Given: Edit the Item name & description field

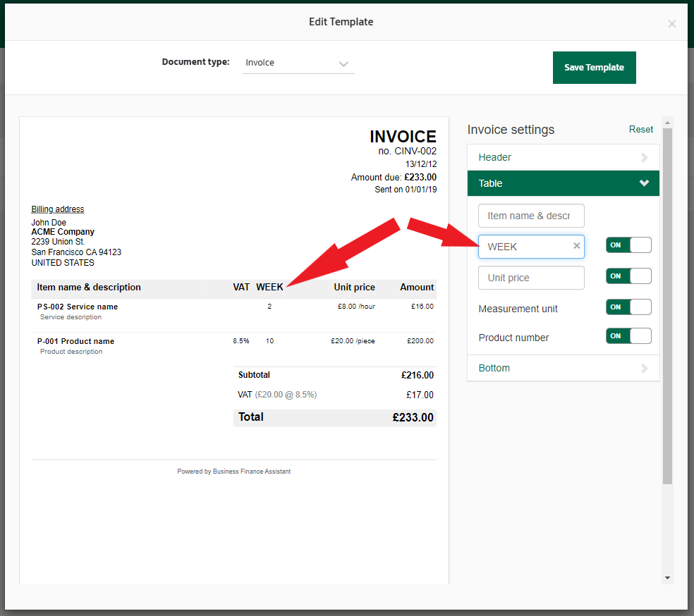Looking at the screenshot, I should coord(530,216).
